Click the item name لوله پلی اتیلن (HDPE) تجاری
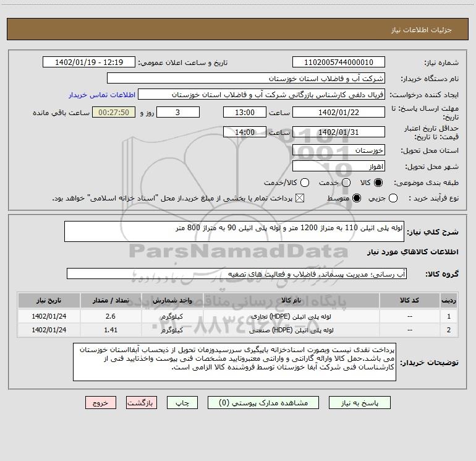This screenshot has width=476, height=461. [291, 316]
